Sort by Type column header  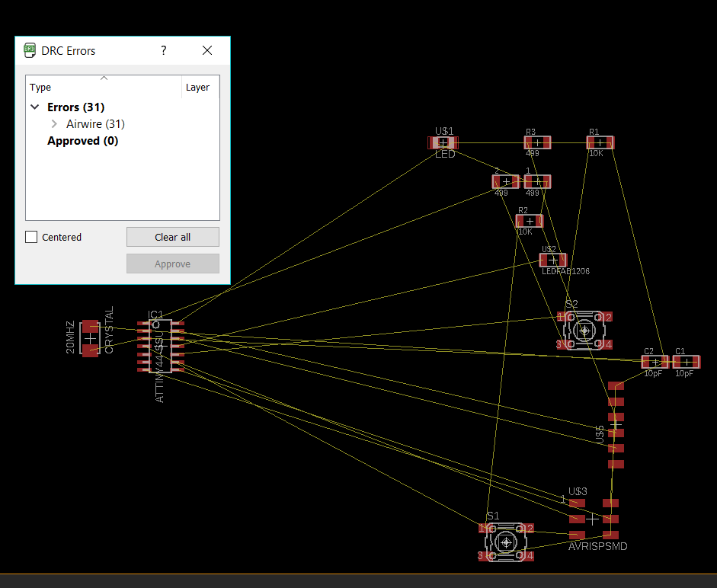coord(104,87)
